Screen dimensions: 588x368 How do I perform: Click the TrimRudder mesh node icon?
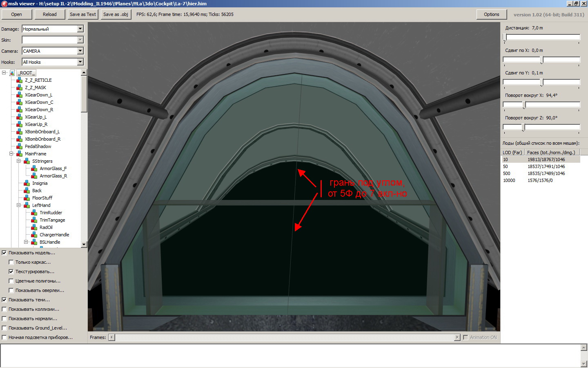[x=34, y=213]
